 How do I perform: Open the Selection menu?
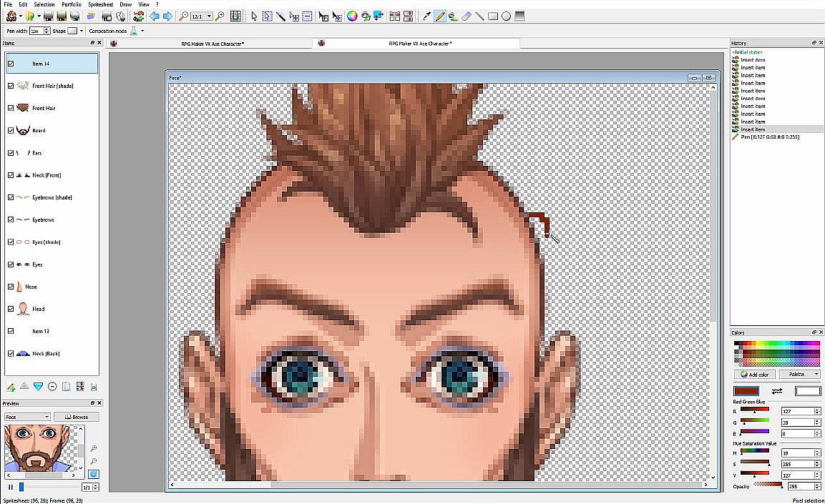44,4
